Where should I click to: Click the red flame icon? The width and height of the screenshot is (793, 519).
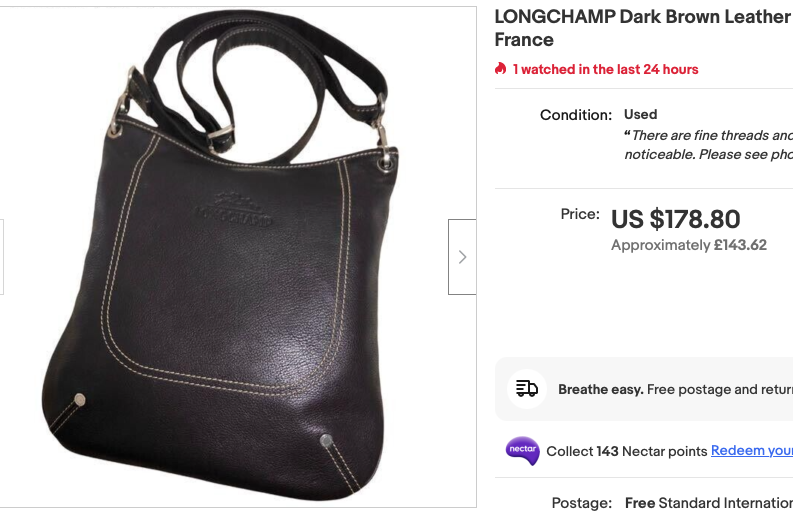coord(501,69)
